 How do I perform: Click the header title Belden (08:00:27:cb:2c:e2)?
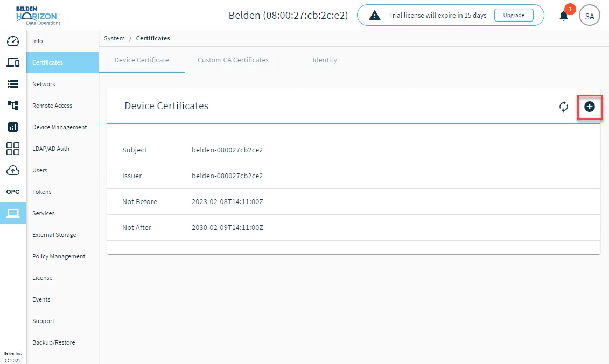288,15
